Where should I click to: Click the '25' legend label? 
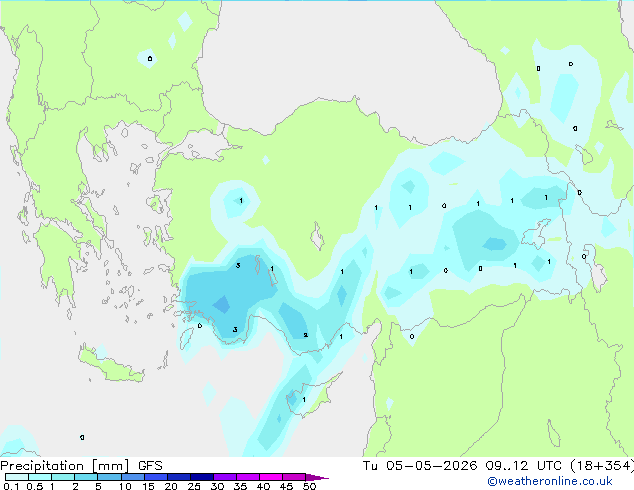(194, 486)
